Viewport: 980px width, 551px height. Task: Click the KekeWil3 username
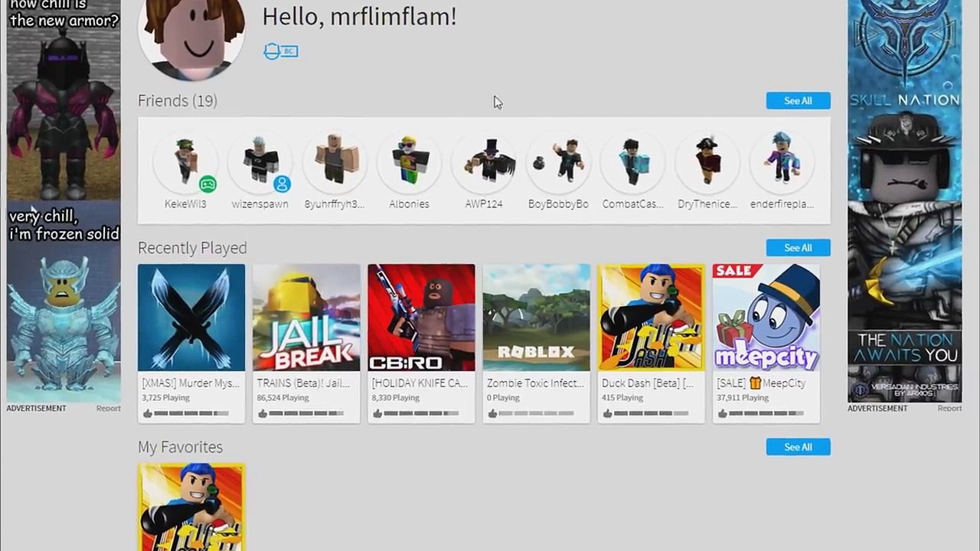pyautogui.click(x=185, y=204)
